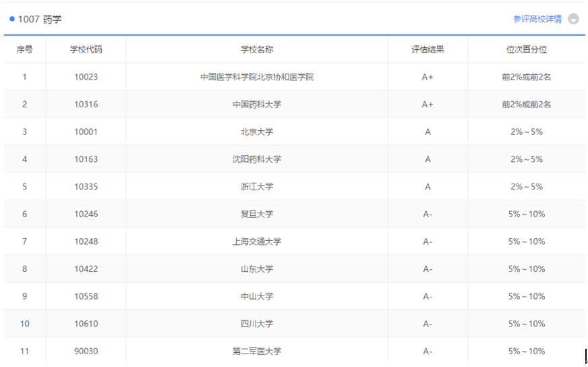Click the 学校名称 column header
This screenshot has width=588, height=367.
[x=257, y=49]
